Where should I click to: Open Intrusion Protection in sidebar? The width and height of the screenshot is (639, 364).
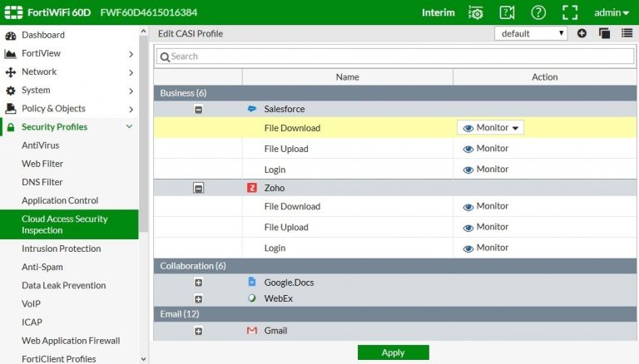(61, 248)
